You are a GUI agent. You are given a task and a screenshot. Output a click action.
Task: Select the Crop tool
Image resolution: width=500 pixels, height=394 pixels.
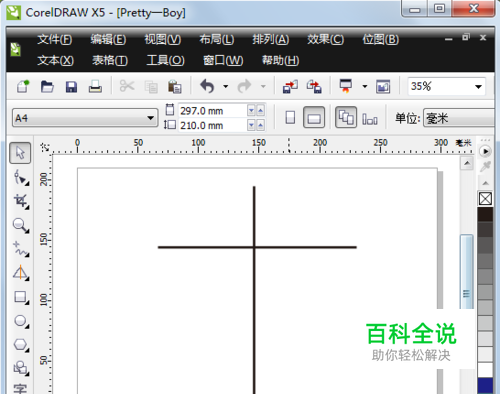click(21, 201)
